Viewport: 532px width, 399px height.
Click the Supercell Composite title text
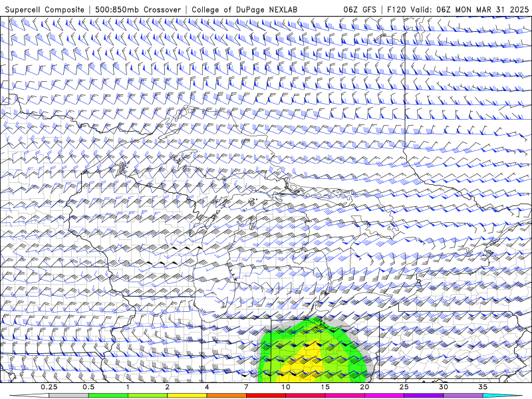[x=45, y=9]
